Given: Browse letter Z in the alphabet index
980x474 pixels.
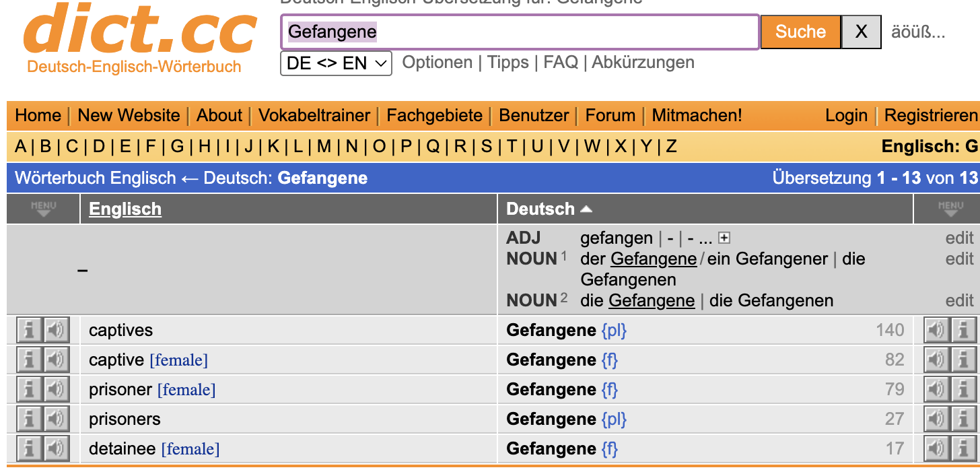Looking at the screenshot, I should click(x=671, y=146).
